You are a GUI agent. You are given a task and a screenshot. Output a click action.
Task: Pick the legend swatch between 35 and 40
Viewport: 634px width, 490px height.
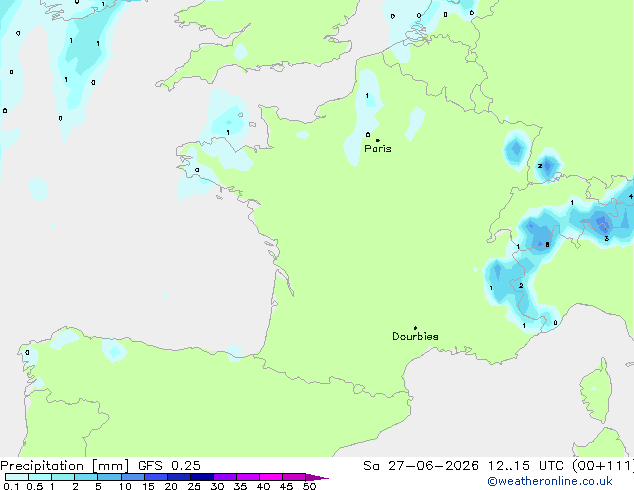coord(248,477)
